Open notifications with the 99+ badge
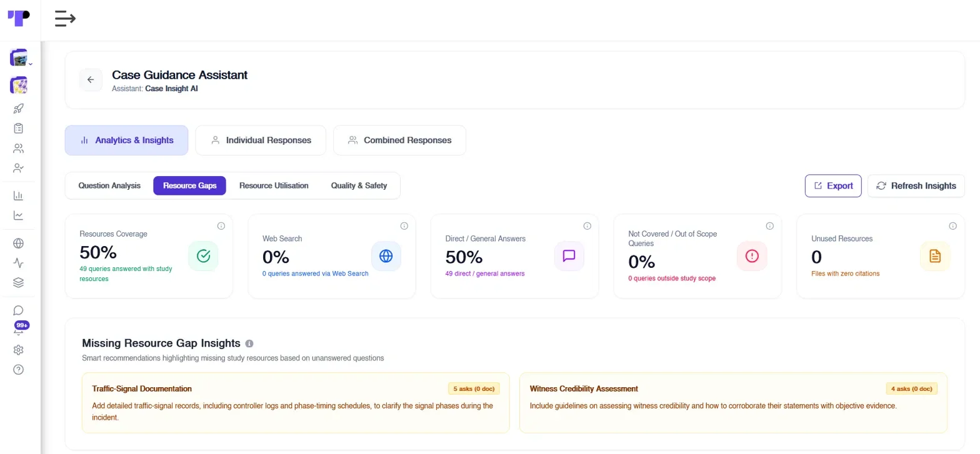The height and width of the screenshot is (454, 980). (x=19, y=329)
